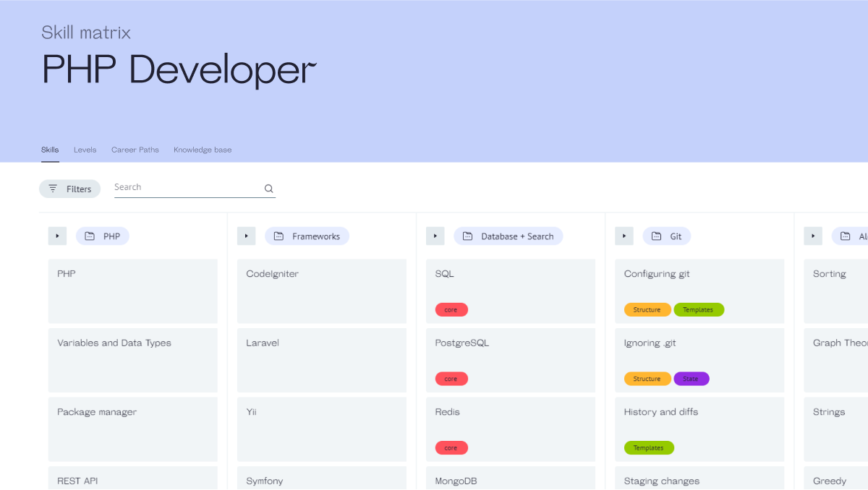Click the Templates tag on History and diffs
The width and height of the screenshot is (868, 490).
click(649, 448)
